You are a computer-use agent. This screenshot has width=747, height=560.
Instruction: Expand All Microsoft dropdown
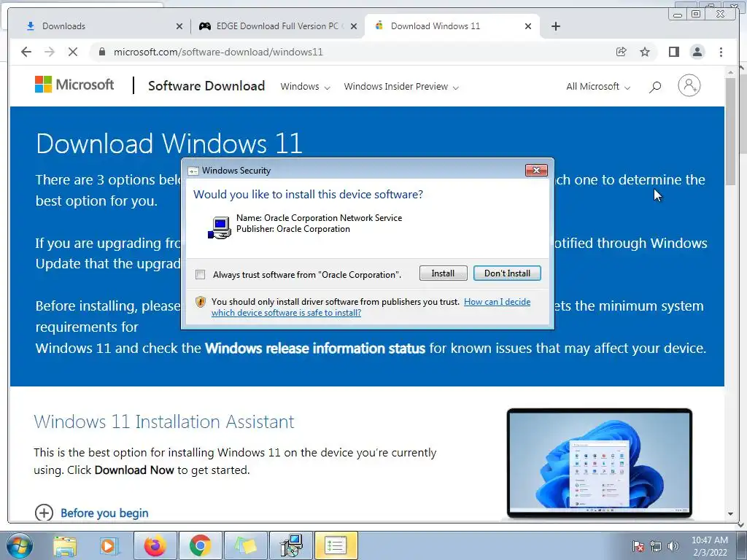coord(598,87)
